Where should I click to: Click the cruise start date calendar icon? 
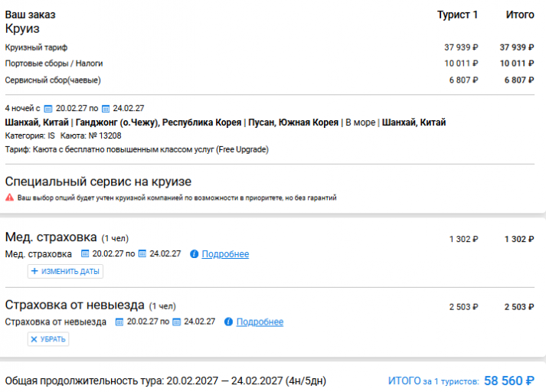(x=48, y=109)
